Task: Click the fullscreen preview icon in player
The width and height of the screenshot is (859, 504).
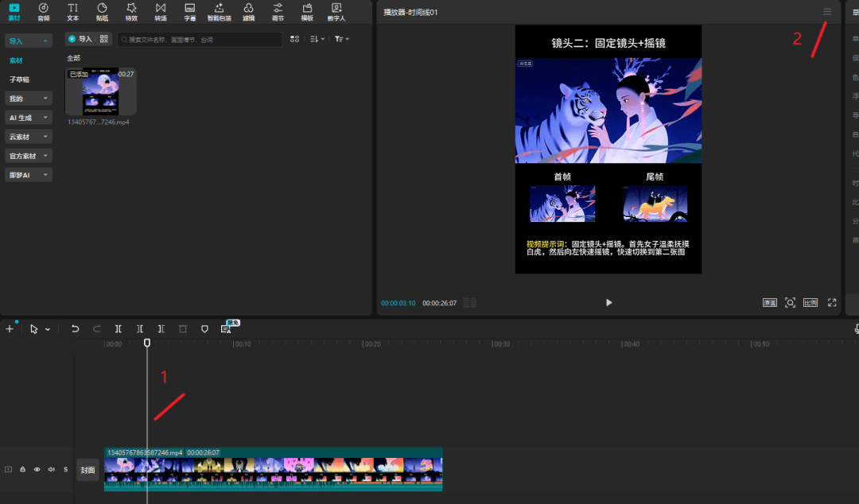Action: pos(832,302)
